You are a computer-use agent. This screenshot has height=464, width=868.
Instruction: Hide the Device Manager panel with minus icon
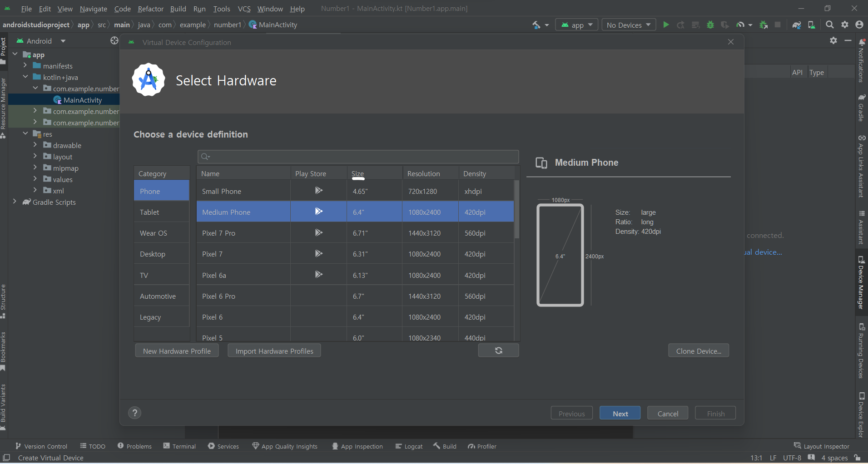pyautogui.click(x=848, y=40)
